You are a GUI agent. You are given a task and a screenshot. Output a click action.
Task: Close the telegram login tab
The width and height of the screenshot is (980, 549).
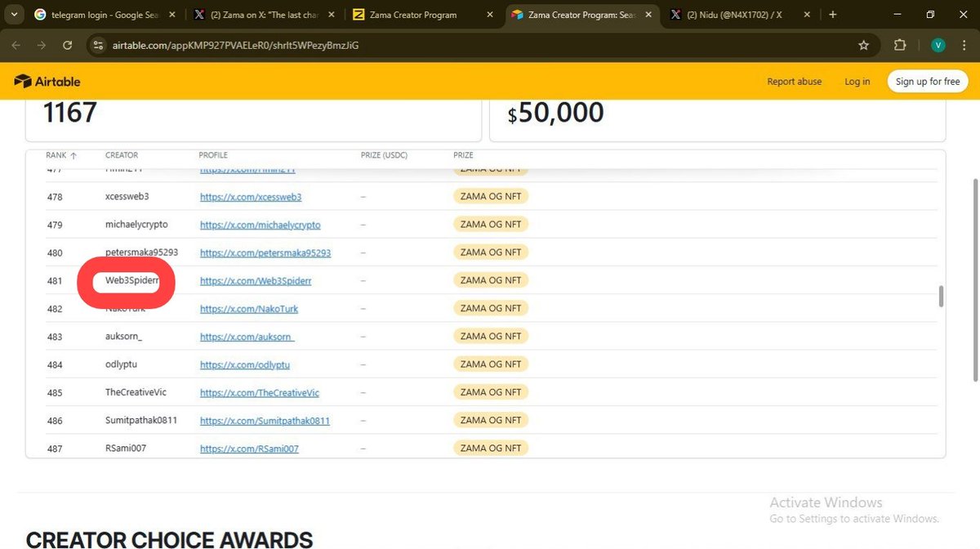[x=172, y=15]
